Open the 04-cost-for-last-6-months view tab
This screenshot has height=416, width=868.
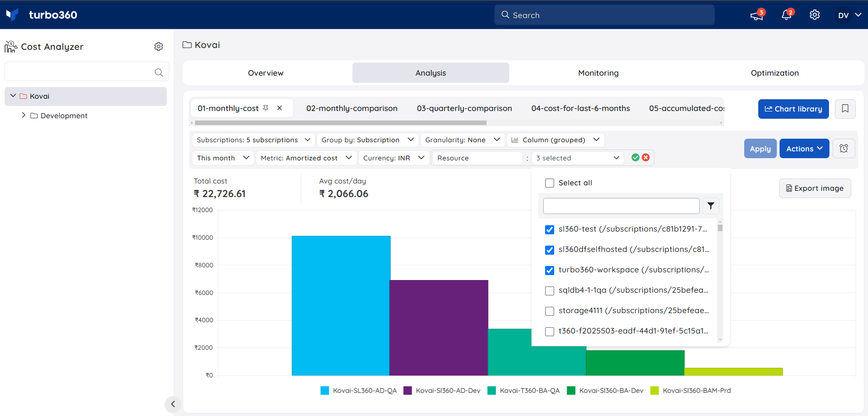click(x=580, y=108)
